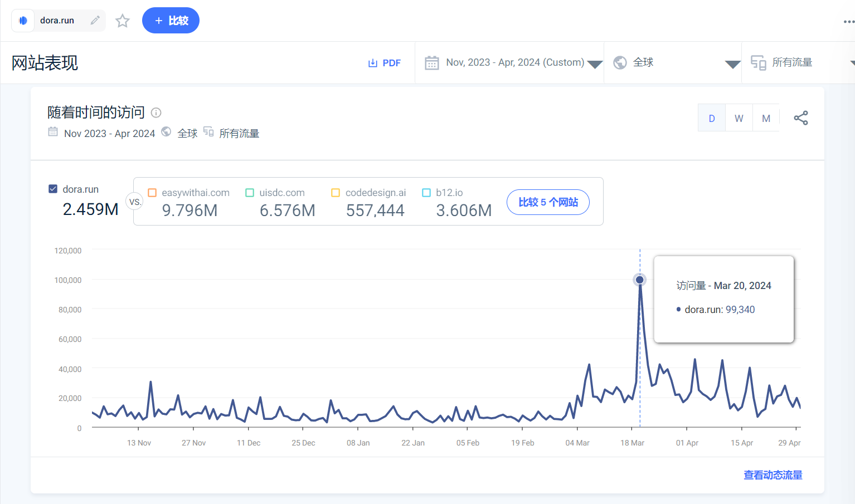The width and height of the screenshot is (855, 504).
Task: Uncheck the dora.run checkbox
Action: (x=53, y=189)
